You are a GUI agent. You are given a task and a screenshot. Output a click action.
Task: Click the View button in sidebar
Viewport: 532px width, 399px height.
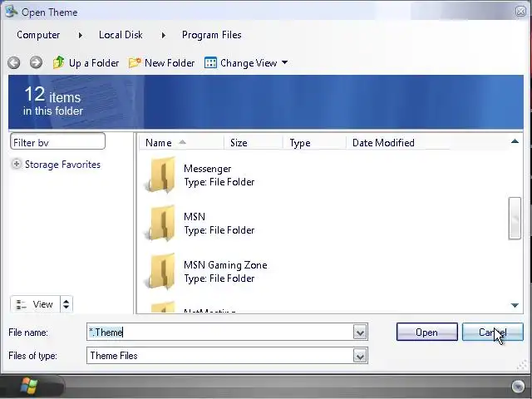pos(35,304)
